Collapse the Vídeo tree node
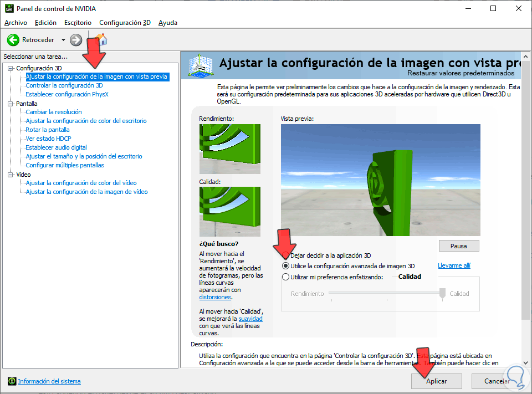The image size is (532, 394). pos(10,175)
